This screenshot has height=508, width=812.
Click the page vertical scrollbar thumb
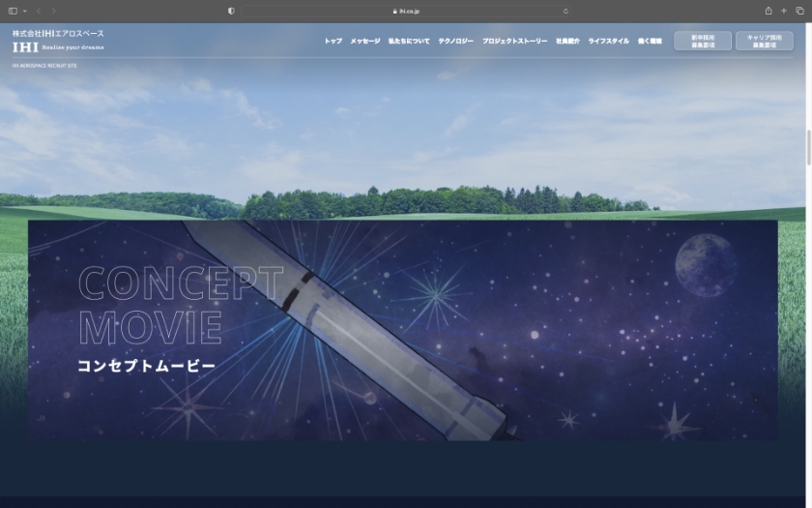click(808, 147)
